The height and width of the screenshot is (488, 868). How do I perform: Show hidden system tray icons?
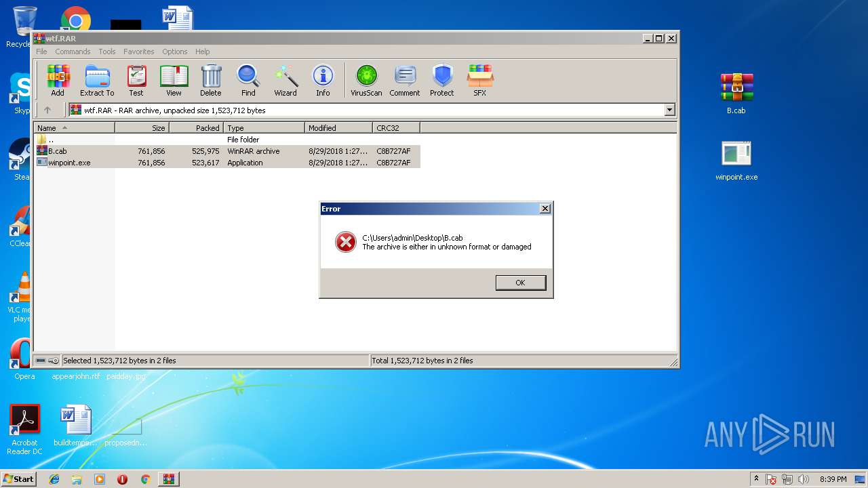757,479
